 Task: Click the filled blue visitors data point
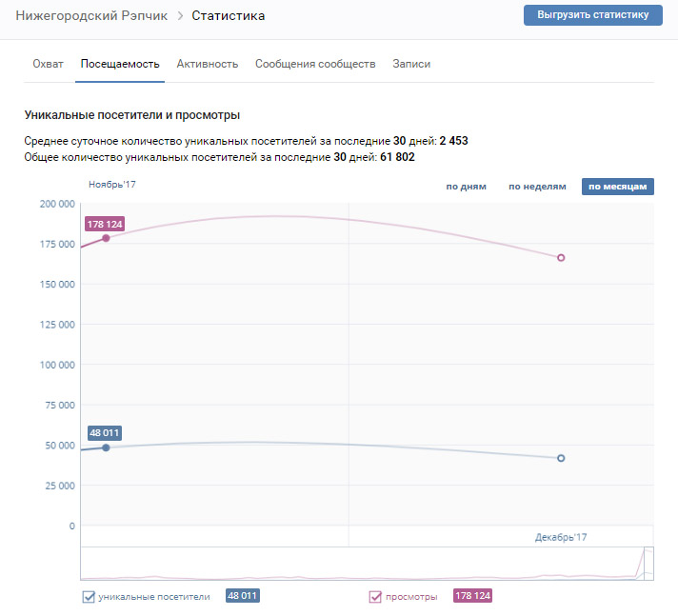pos(106,447)
